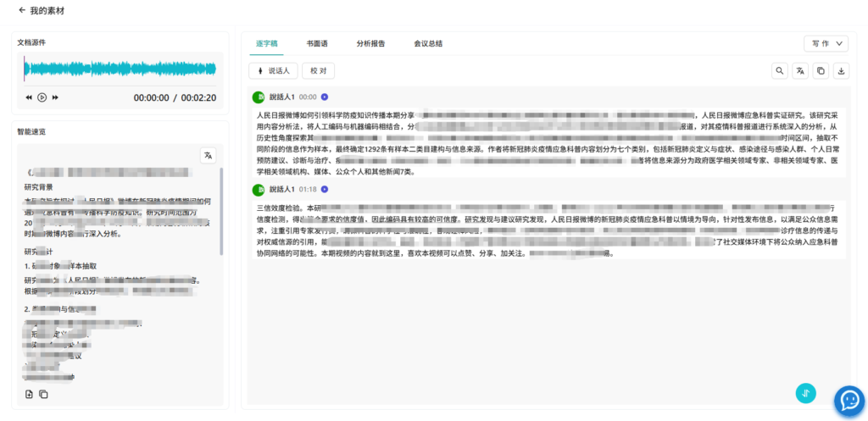Translate the transcript text

pyautogui.click(x=799, y=71)
